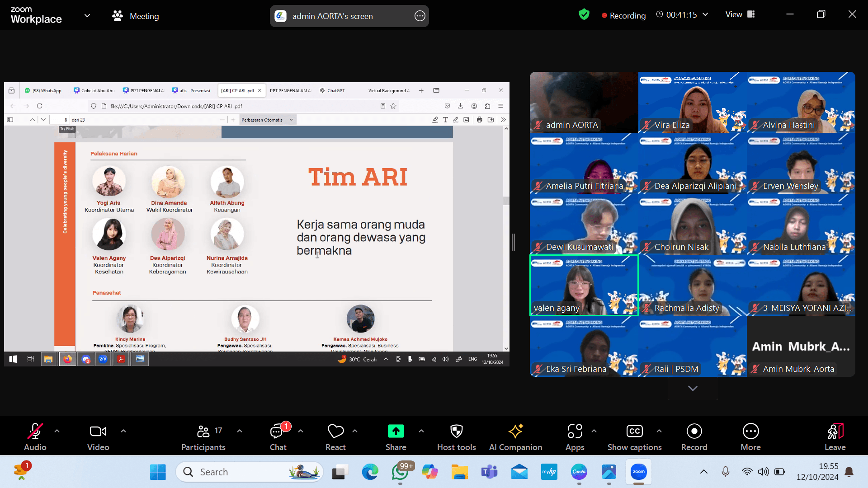Click encryption shield status icon
Screen dimensions: 868x488
tap(584, 14)
